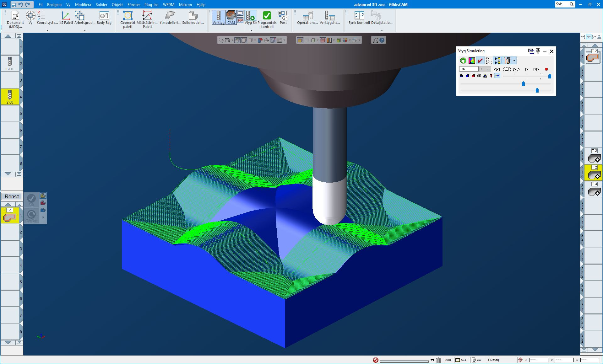Open the Dokument (MDD) dialog
This screenshot has height=364, width=603.
(15, 19)
